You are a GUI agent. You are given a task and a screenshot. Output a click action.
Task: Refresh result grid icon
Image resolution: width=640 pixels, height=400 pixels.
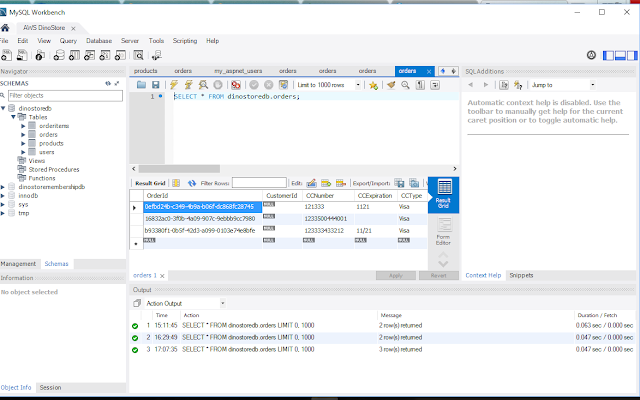coord(192,183)
